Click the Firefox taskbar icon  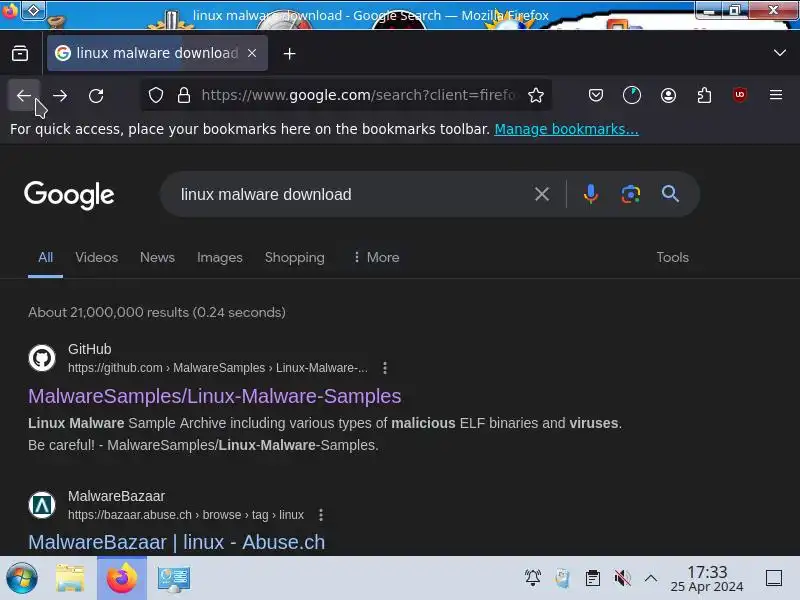point(122,579)
